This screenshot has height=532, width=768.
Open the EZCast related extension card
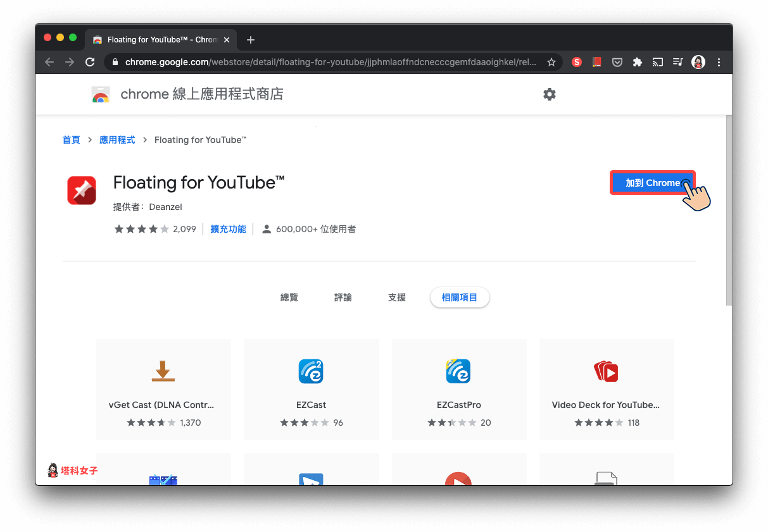311,389
